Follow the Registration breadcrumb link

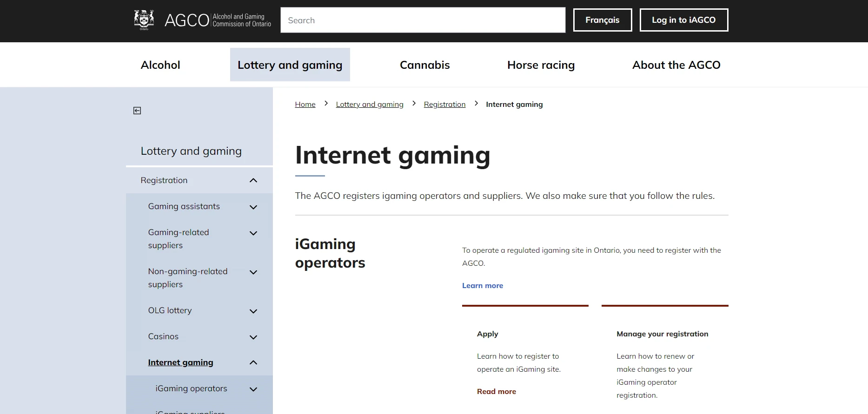click(x=444, y=105)
